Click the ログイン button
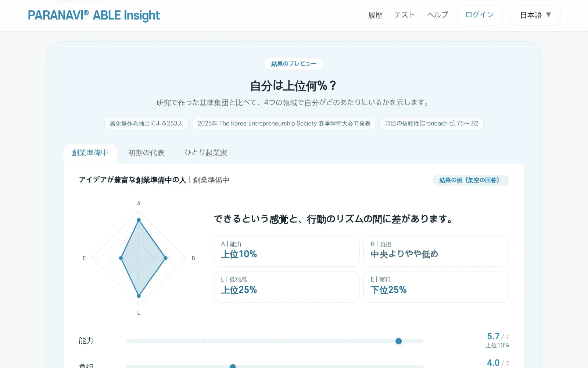 (x=479, y=15)
